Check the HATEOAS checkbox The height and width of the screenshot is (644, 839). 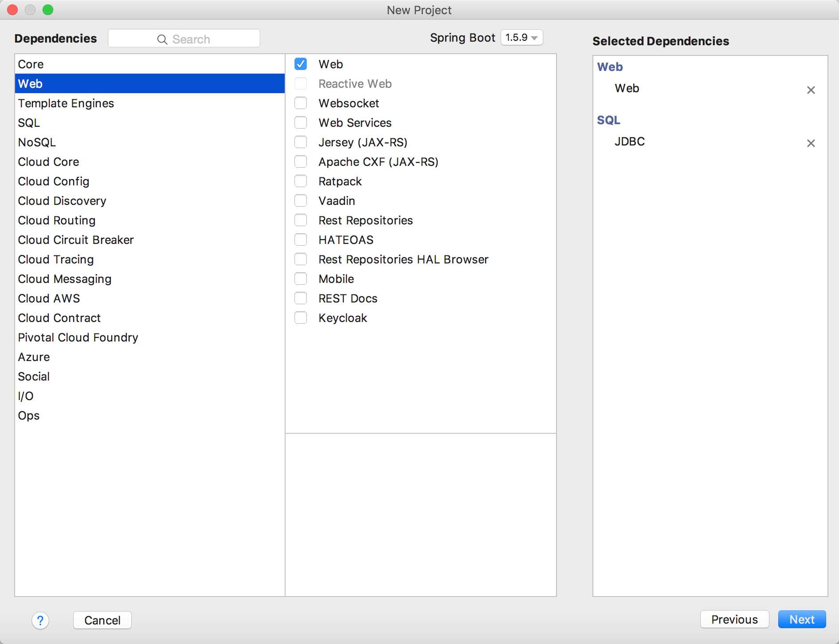click(x=301, y=240)
